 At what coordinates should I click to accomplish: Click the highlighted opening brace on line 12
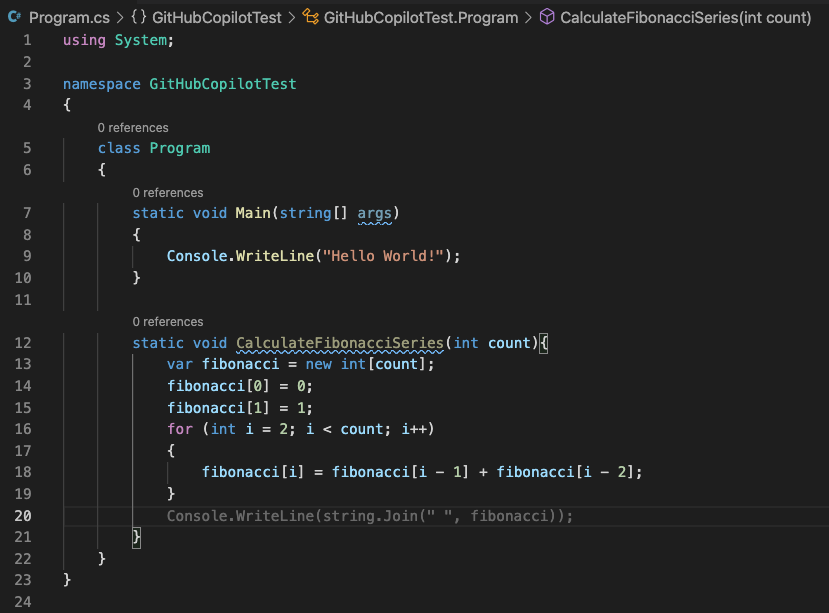544,343
